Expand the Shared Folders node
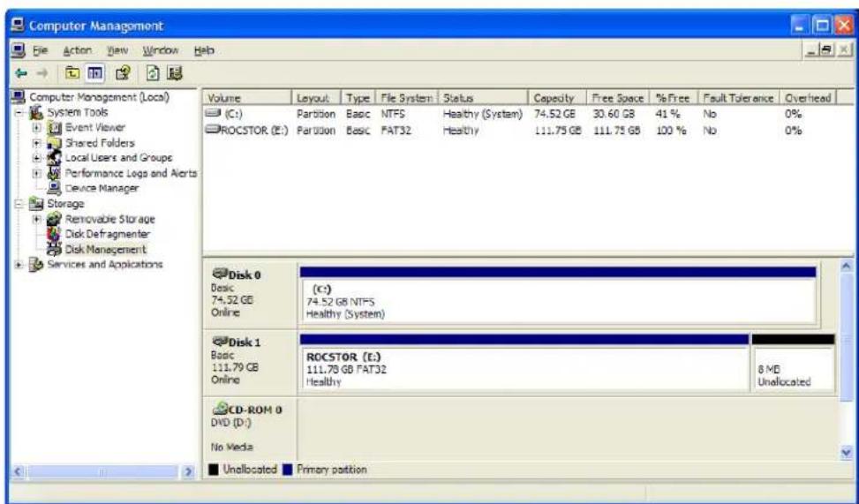 37,144
